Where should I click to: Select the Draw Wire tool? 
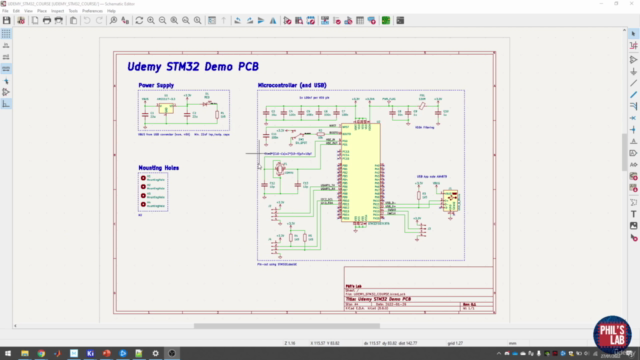(633, 83)
